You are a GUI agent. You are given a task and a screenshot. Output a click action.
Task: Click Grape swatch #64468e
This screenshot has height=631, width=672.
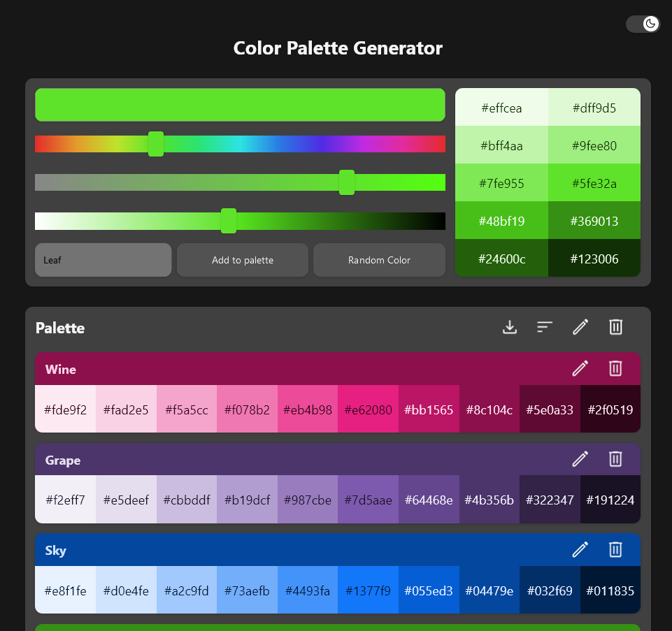[x=429, y=500]
